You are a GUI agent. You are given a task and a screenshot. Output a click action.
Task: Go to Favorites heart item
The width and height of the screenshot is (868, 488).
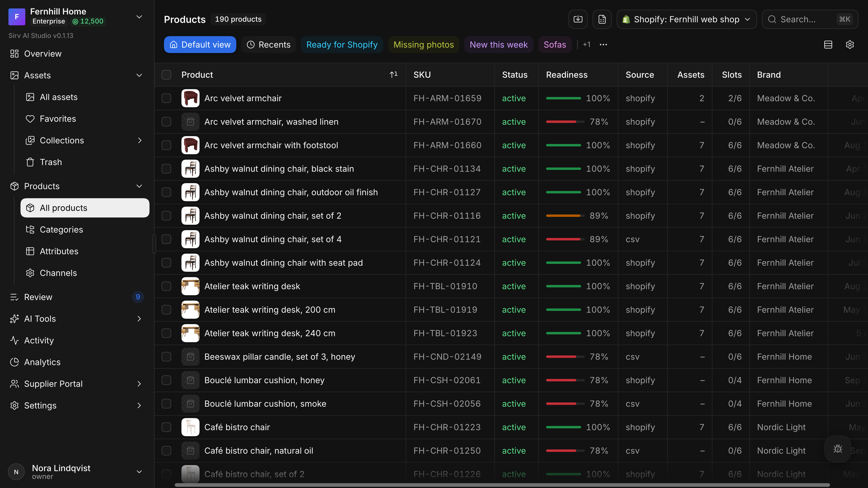click(85, 118)
